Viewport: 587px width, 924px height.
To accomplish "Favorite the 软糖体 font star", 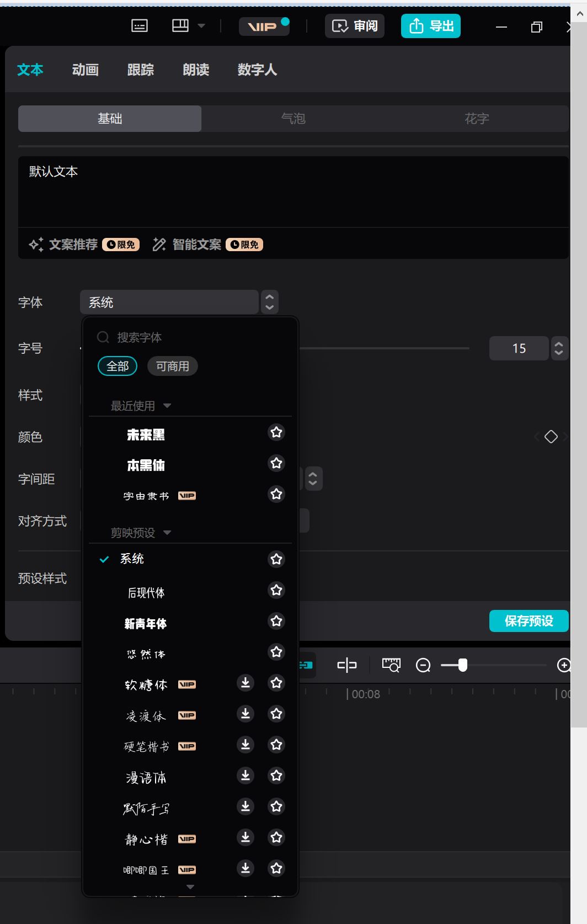I will pyautogui.click(x=276, y=683).
